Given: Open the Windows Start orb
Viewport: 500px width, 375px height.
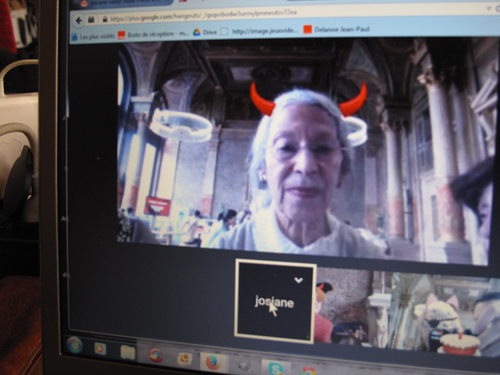Looking at the screenshot, I should click(74, 345).
